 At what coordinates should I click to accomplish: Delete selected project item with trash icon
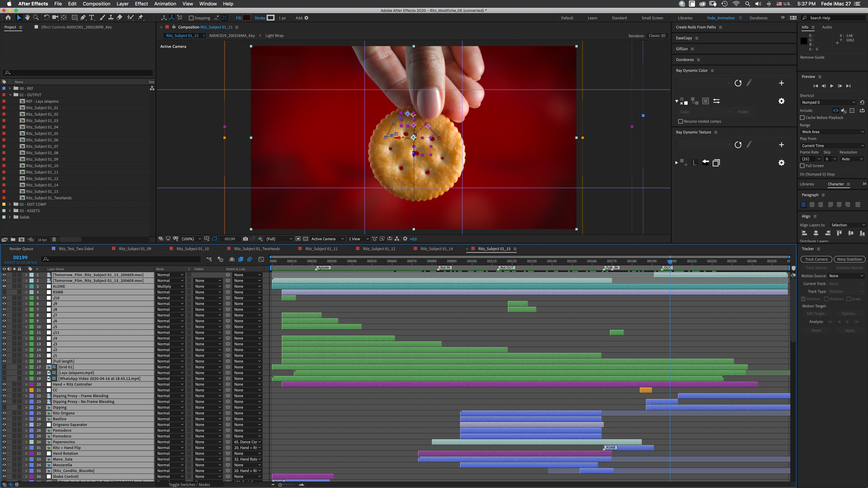(x=54, y=239)
